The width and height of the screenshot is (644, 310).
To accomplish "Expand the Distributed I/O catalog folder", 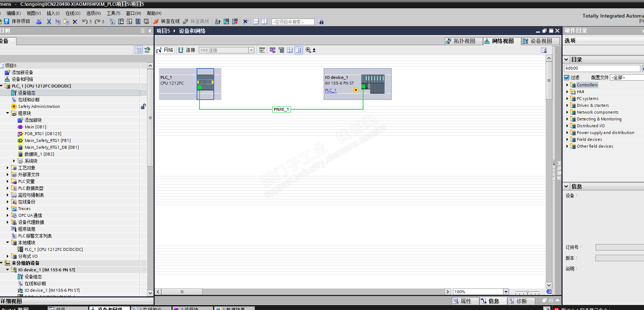I will point(567,126).
